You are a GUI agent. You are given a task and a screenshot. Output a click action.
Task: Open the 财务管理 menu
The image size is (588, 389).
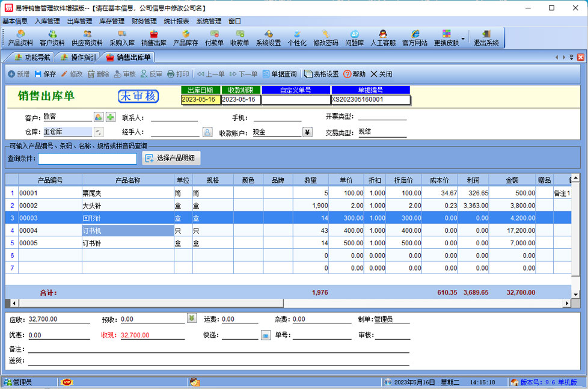(x=144, y=21)
